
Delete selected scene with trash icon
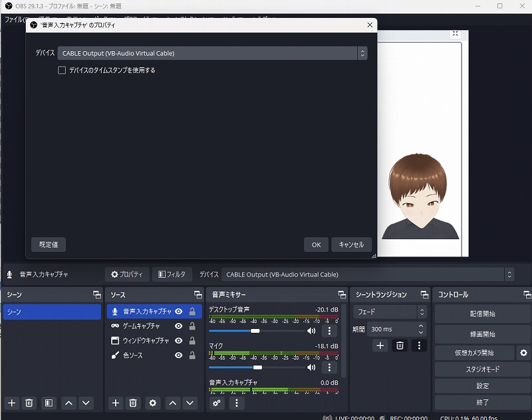click(x=29, y=403)
